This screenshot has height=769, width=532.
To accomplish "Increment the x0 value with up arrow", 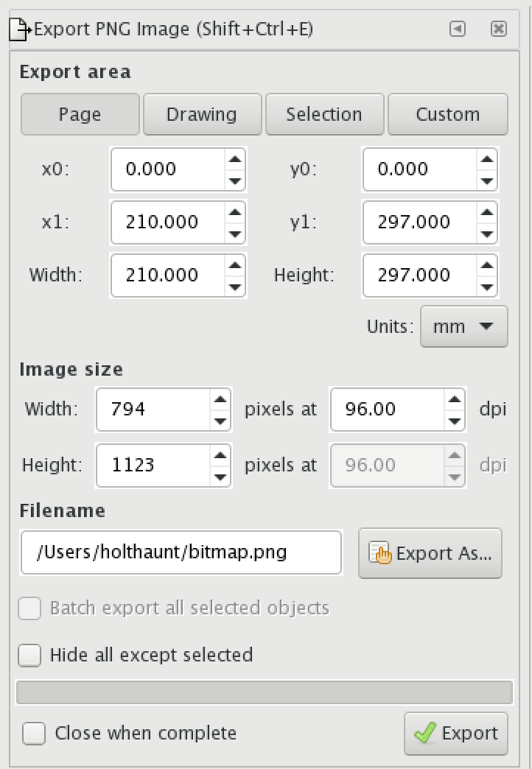I will pos(235,159).
